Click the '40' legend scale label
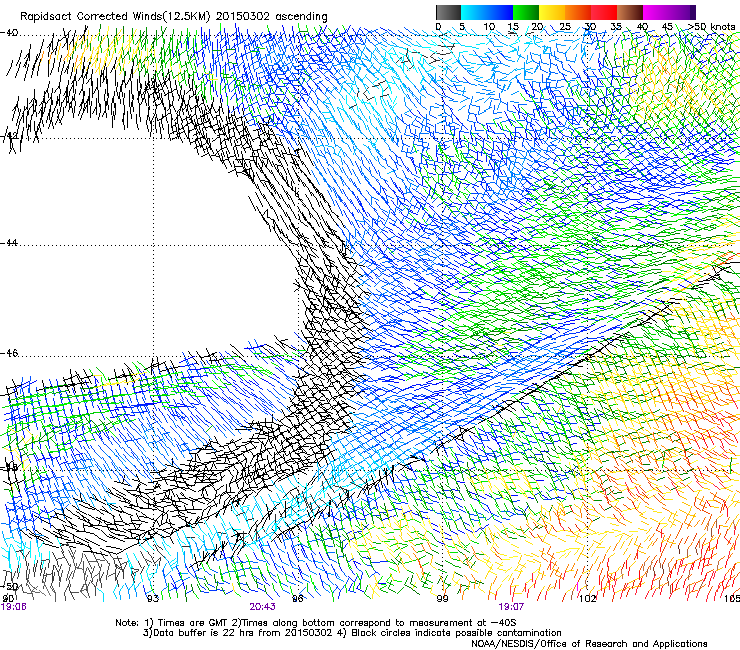 642,27
